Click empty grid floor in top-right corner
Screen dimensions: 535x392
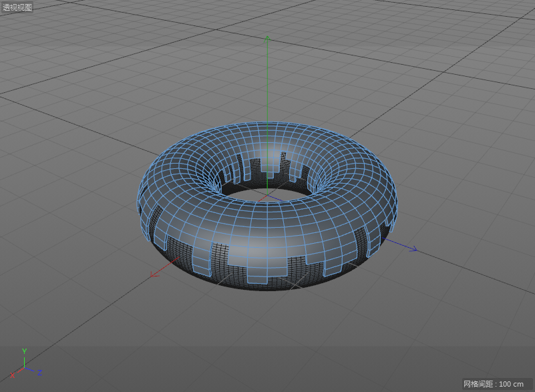481,40
